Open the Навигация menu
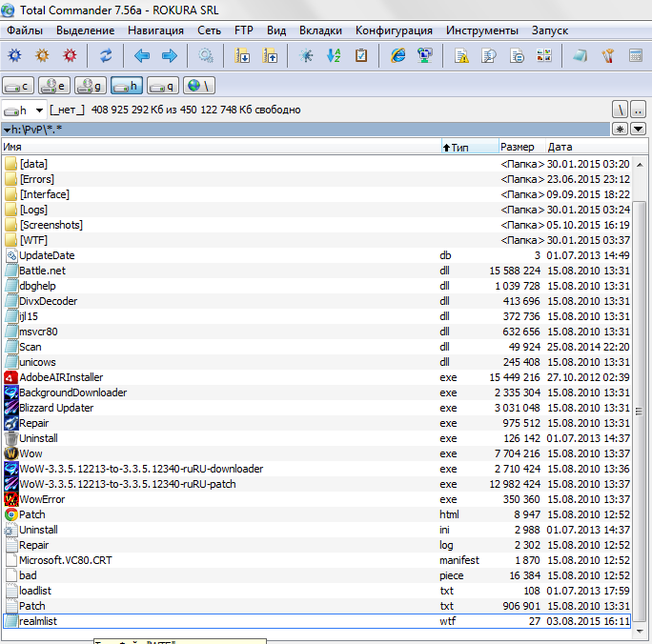Screen dimensions: 652x644 155,30
